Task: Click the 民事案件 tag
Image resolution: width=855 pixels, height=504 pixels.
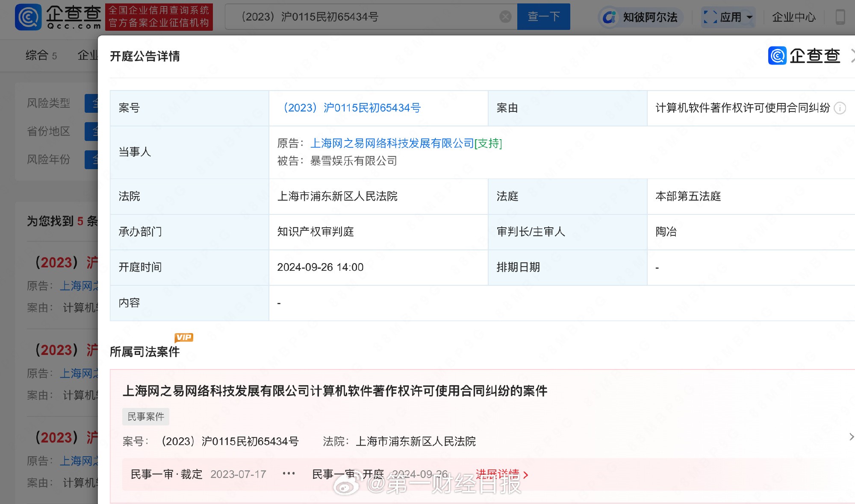Action: tap(146, 416)
